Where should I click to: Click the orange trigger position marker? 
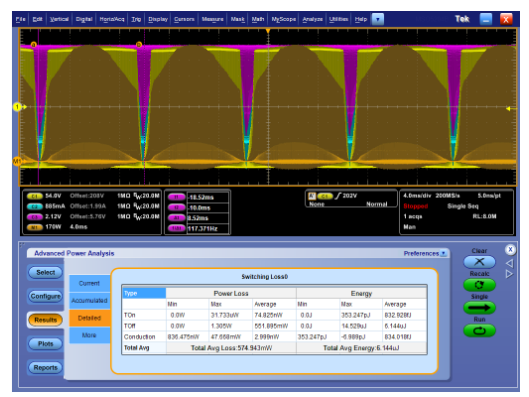(268, 31)
